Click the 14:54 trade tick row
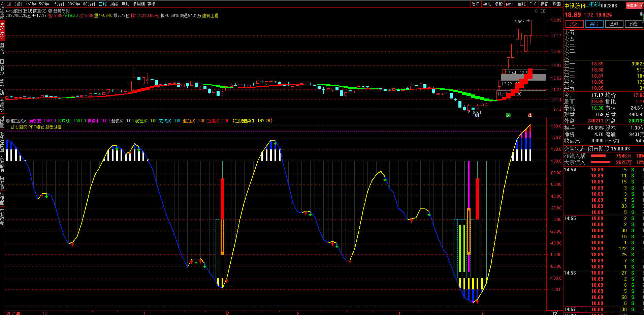Screen dimensions: 644x315 pos(604,170)
